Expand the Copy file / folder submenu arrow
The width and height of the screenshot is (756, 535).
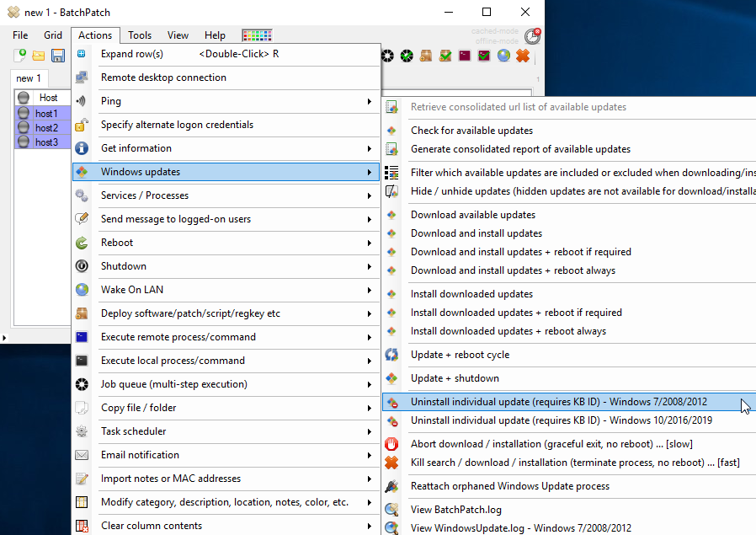point(370,408)
